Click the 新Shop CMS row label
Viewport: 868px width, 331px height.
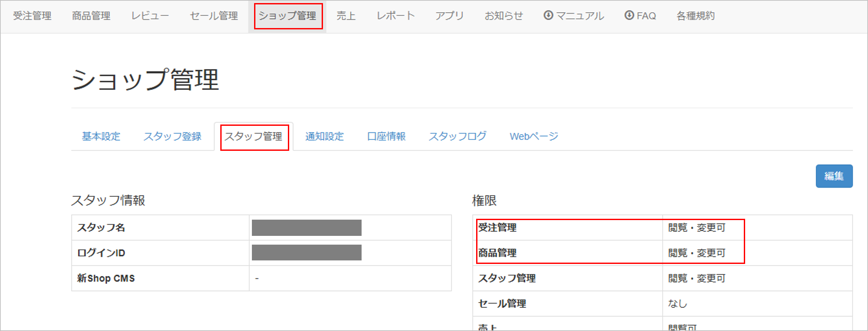(106, 278)
